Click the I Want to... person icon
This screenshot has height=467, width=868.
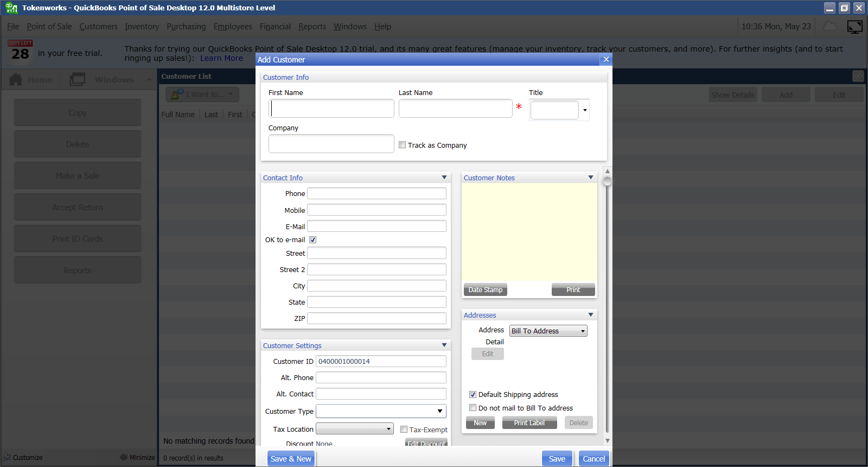tap(177, 94)
